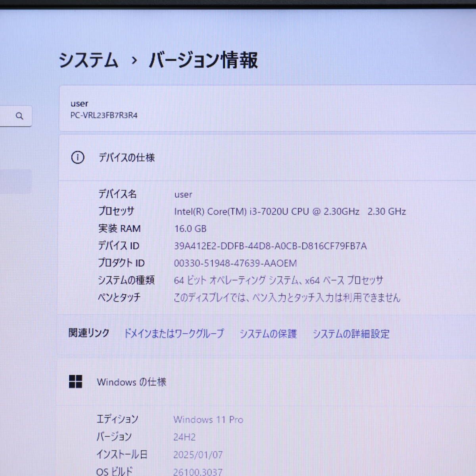Click the プロセッサ label

click(x=116, y=211)
